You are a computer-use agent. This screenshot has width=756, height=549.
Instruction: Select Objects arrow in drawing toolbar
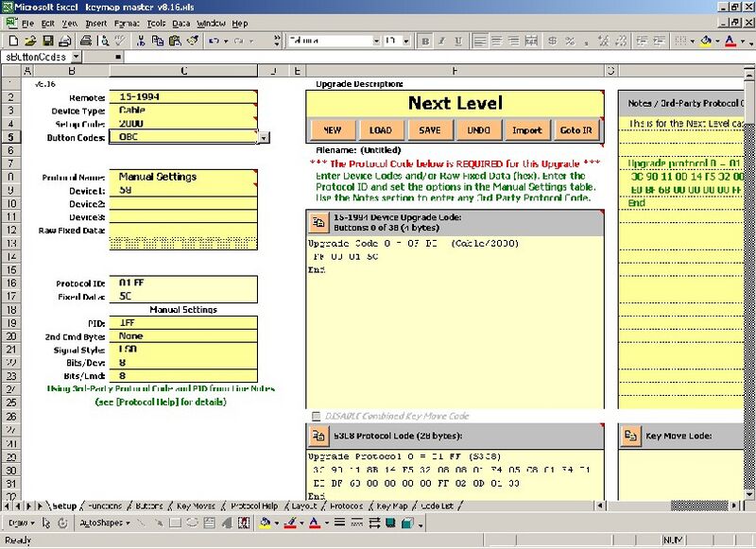coord(45,523)
